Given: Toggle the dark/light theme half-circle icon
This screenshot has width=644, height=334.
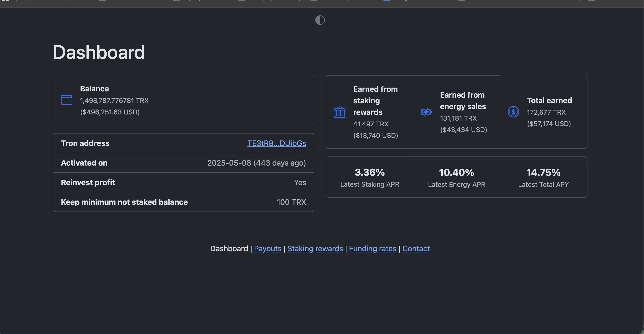Looking at the screenshot, I should click(x=320, y=20).
